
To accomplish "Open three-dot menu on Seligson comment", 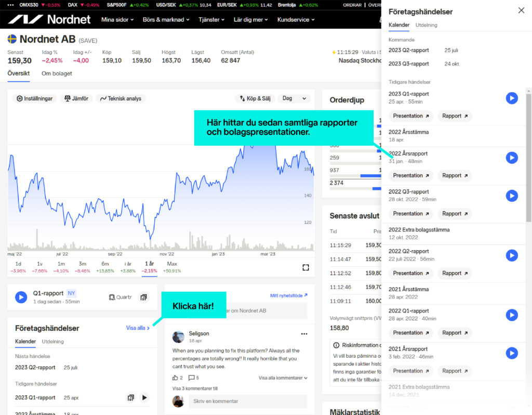I will (x=304, y=334).
